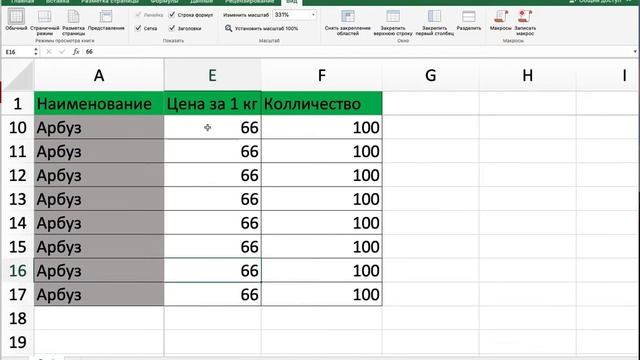Viewport: 640px width, 360px height.
Task: Click the confirm checkmark in formula bar
Action: pos(62,52)
